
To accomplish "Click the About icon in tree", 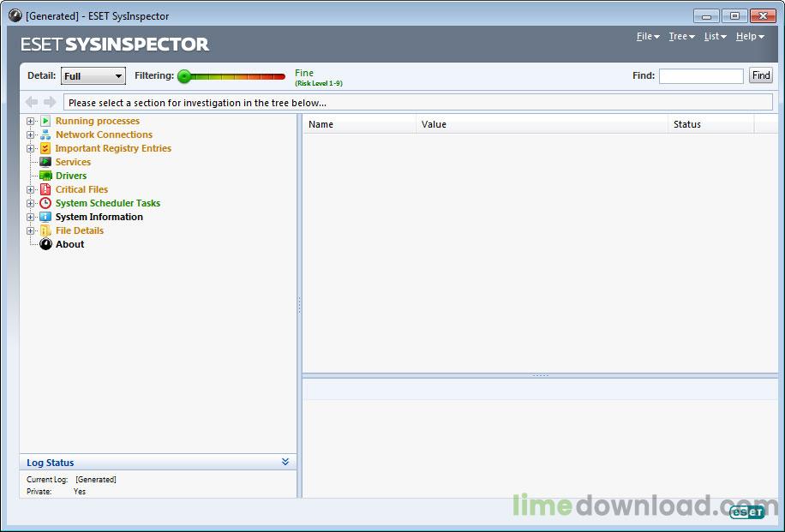I will tap(45, 244).
